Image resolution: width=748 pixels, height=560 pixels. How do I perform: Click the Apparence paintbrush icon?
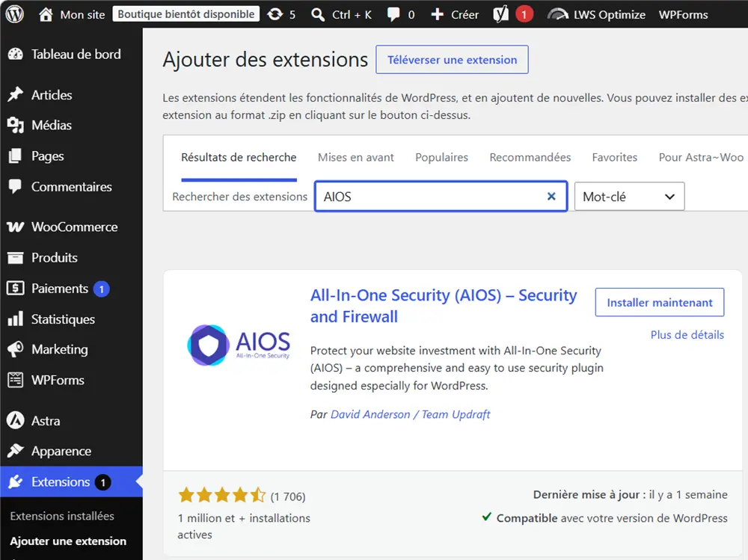(15, 451)
